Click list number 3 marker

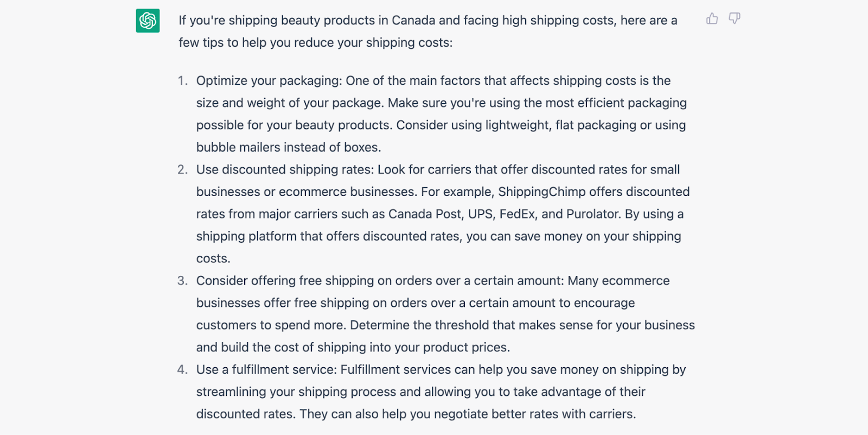tap(182, 281)
